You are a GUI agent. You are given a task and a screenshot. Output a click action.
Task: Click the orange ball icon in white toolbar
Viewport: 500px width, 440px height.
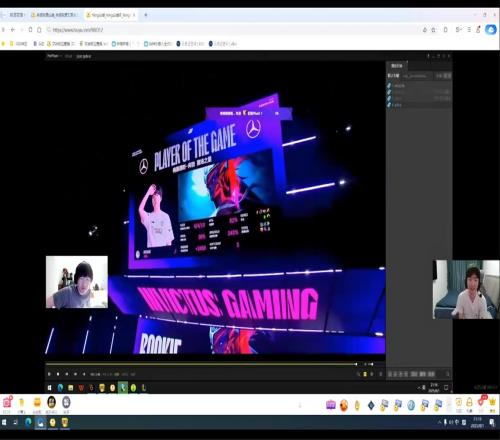tap(344, 405)
